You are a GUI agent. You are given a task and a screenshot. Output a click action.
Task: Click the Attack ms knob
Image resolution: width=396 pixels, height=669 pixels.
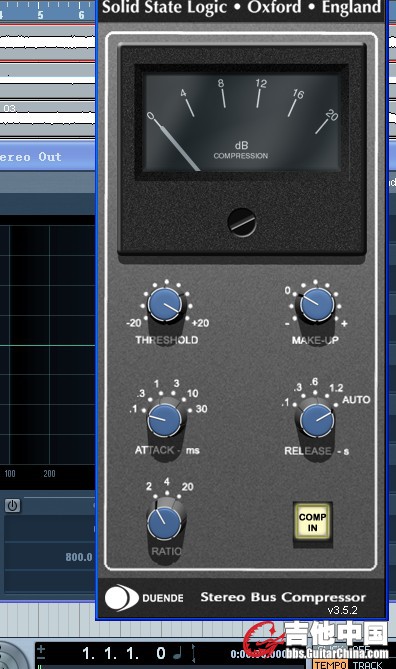(x=165, y=421)
